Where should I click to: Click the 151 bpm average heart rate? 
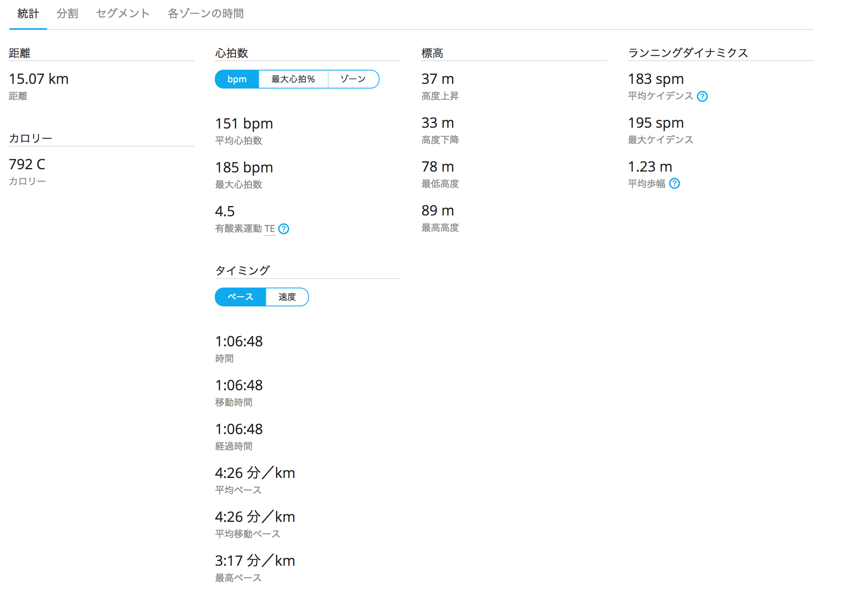[244, 123]
